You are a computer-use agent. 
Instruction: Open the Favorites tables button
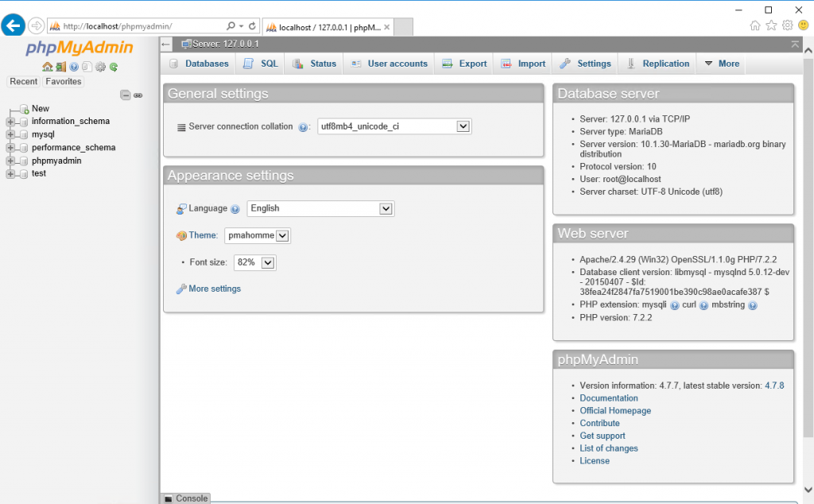point(64,82)
